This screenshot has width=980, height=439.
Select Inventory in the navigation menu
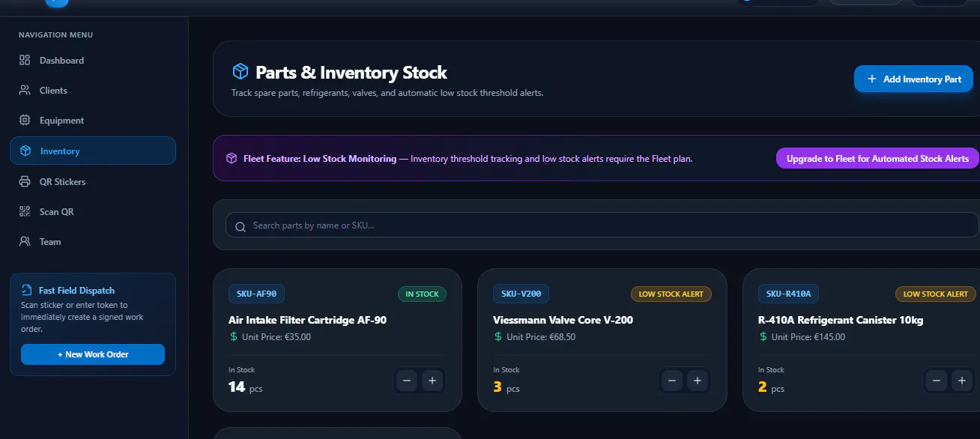click(x=93, y=151)
